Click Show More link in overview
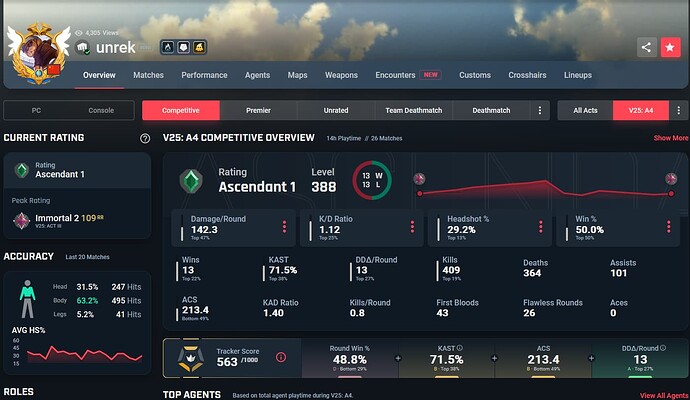 coord(671,138)
